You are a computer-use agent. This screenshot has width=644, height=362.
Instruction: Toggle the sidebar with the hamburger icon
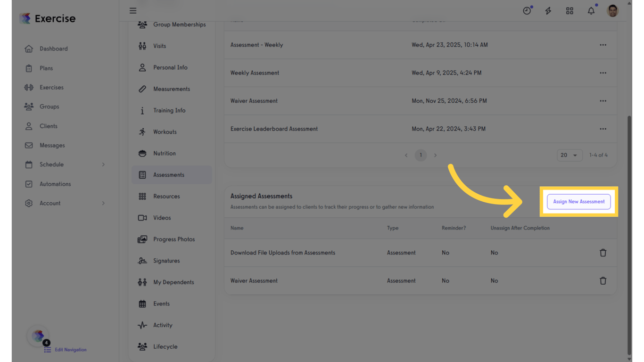tap(132, 10)
